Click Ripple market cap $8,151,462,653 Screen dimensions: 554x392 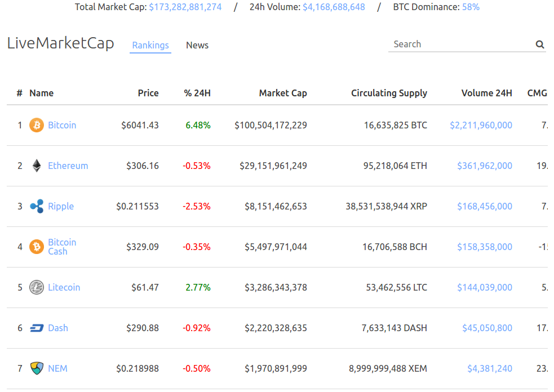[276, 206]
